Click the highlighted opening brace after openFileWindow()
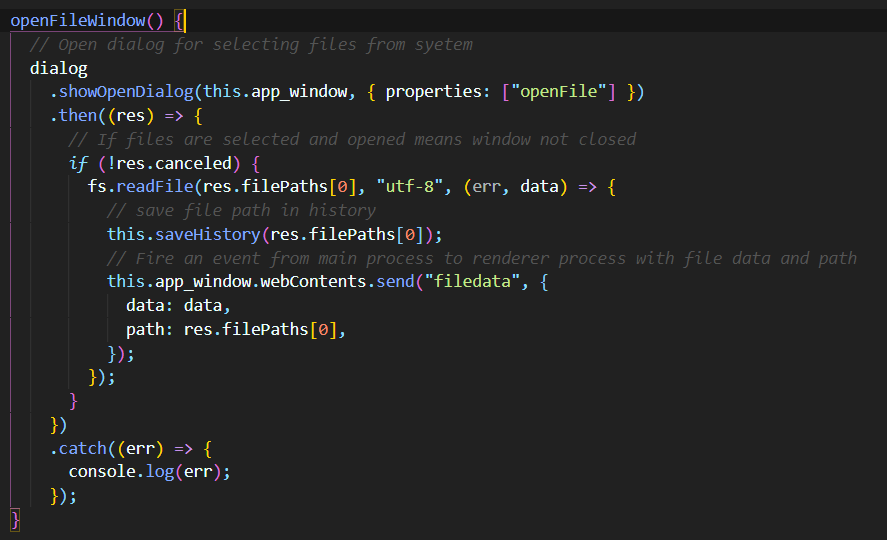 [x=179, y=21]
